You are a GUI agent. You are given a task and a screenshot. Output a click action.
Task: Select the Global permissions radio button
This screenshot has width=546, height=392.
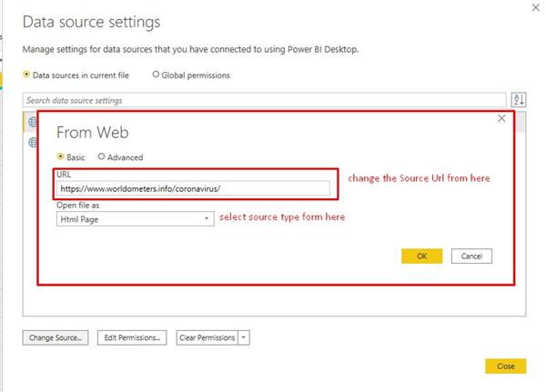pyautogui.click(x=156, y=75)
